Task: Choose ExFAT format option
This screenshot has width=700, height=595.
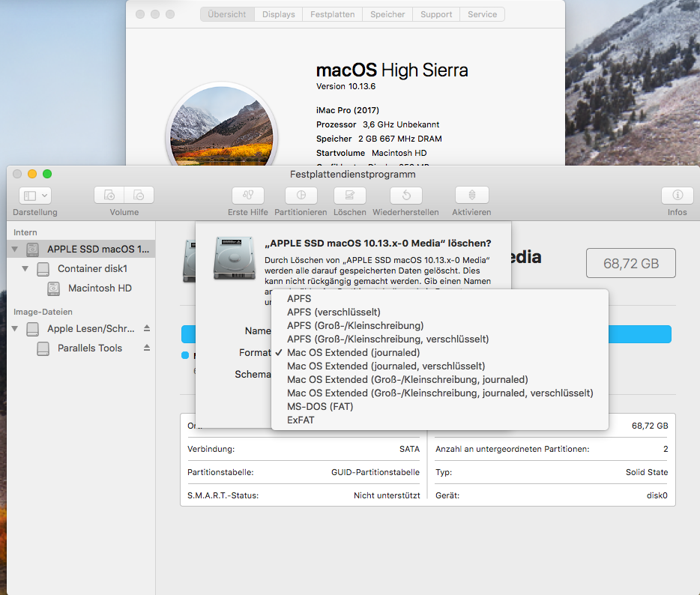Action: click(440, 420)
